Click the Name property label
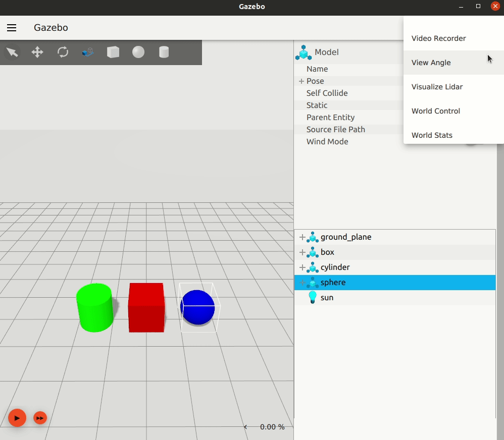 (x=317, y=69)
